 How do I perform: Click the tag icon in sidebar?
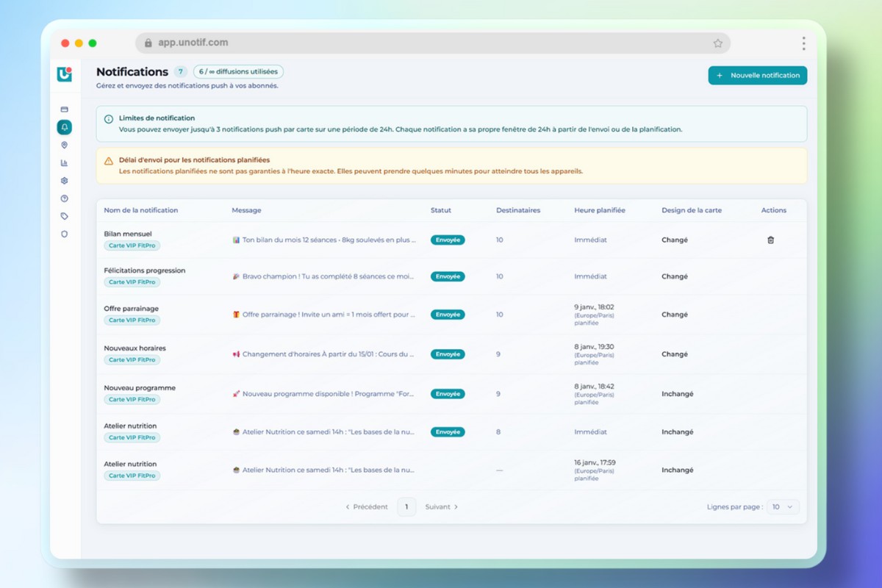pyautogui.click(x=65, y=216)
